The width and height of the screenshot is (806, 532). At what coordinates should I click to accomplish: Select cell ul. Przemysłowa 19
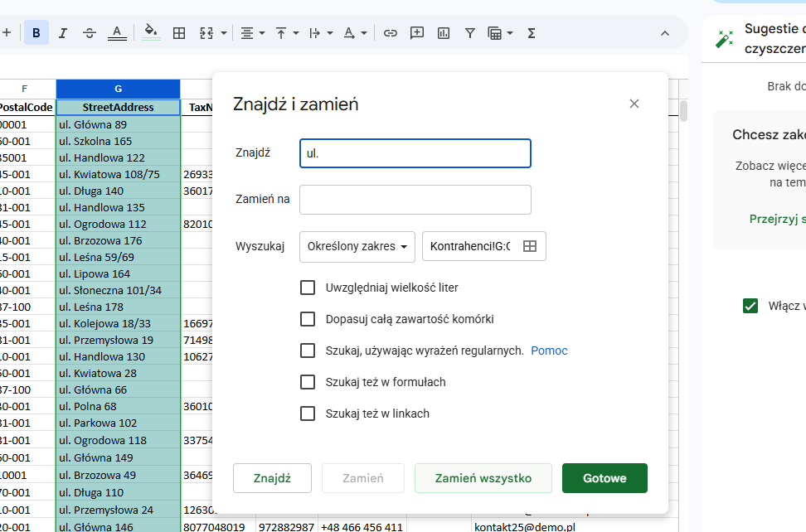pyautogui.click(x=119, y=341)
